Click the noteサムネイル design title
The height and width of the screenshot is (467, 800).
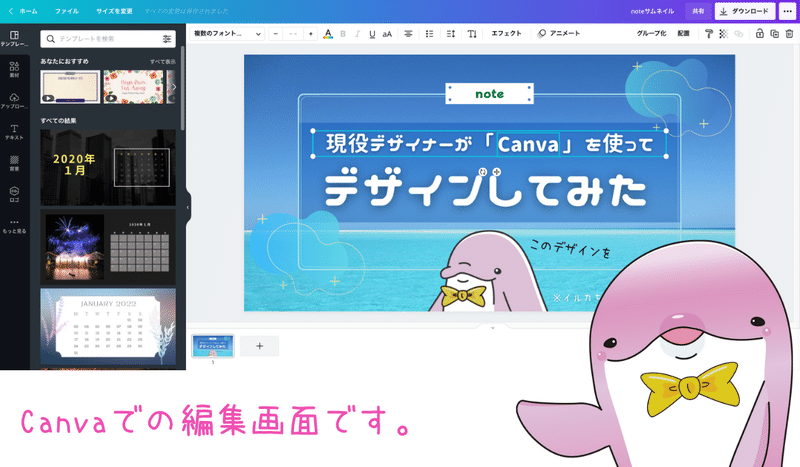[x=652, y=11]
